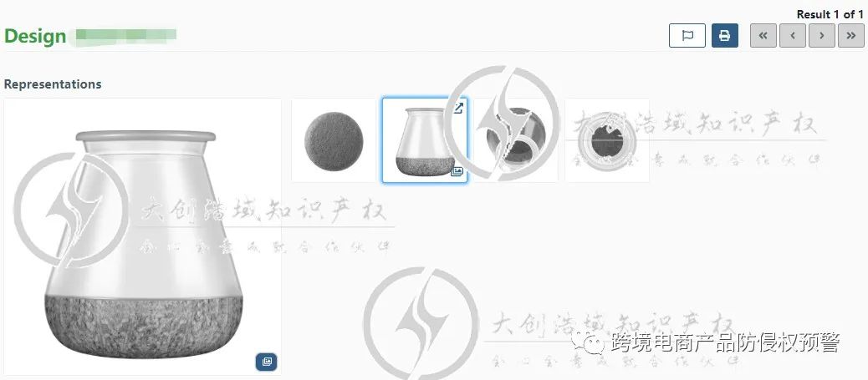
Task: Go to the next result
Action: point(822,36)
